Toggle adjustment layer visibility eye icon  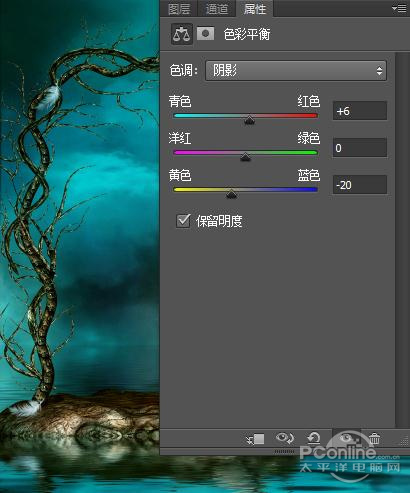(347, 438)
